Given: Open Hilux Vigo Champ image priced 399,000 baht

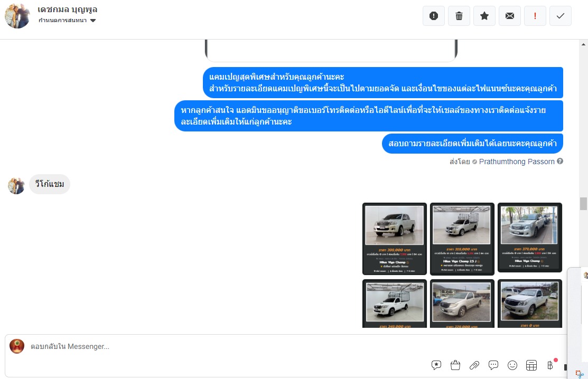Looking at the screenshot, I should [395, 239].
